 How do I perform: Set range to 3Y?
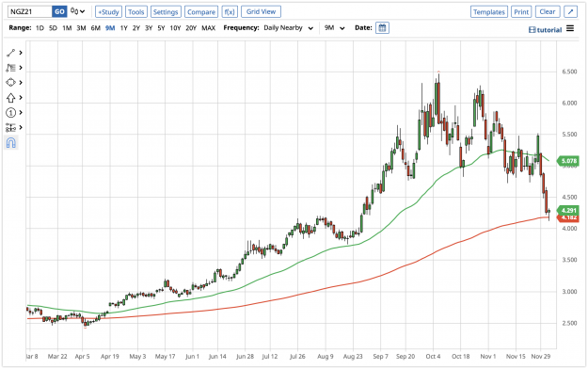coord(149,28)
